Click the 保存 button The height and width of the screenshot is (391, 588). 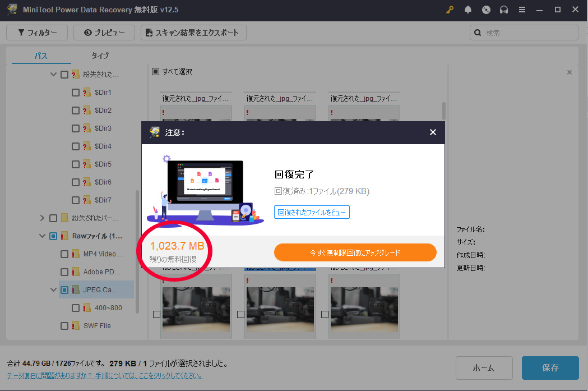550,368
